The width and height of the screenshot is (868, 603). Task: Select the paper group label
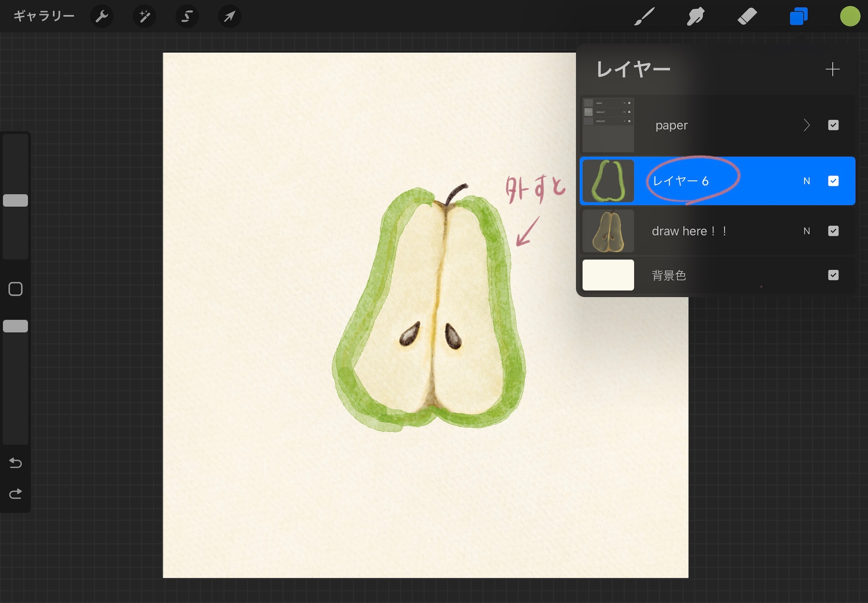click(671, 125)
